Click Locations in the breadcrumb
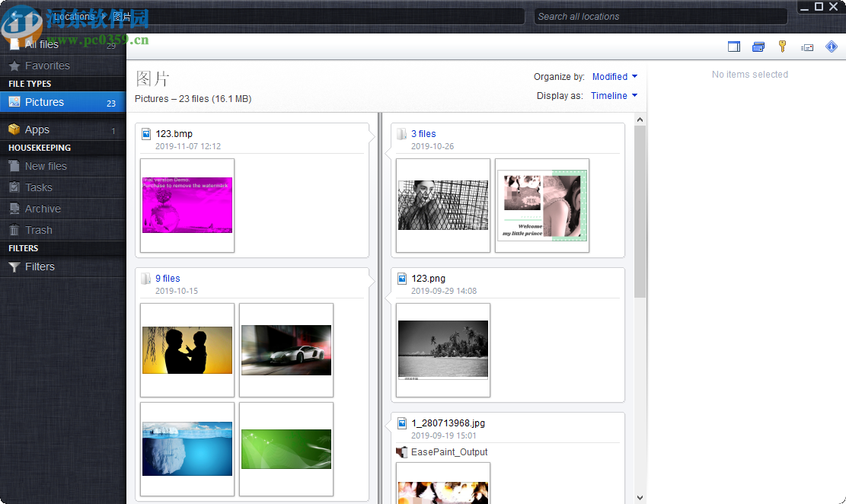This screenshot has width=846, height=504. [x=74, y=17]
